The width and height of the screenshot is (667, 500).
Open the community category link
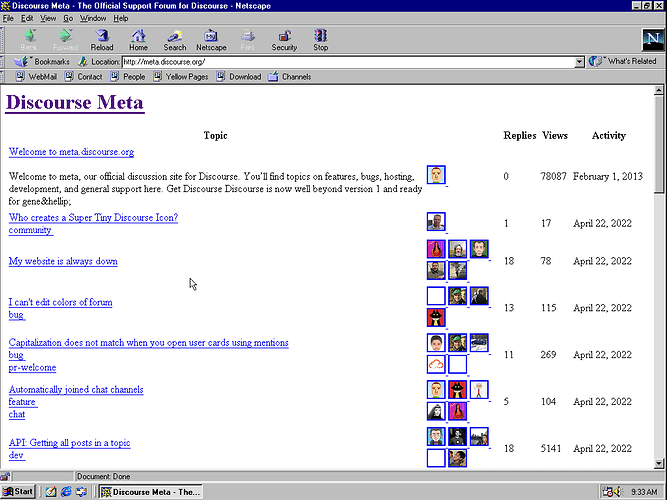click(x=31, y=230)
